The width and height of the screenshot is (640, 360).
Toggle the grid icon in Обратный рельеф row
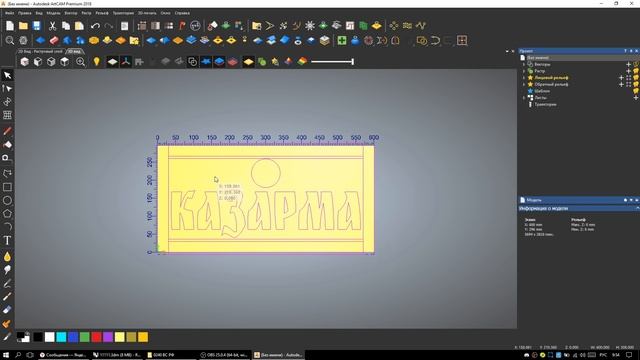(629, 84)
